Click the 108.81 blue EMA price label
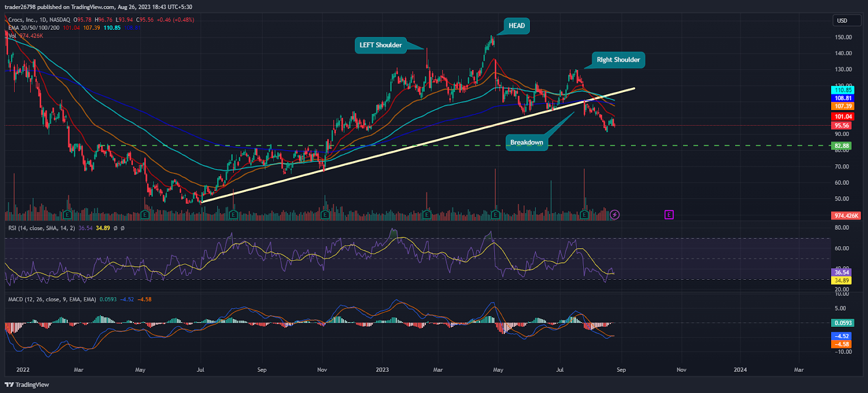Viewport: 868px width, 393px height. pyautogui.click(x=843, y=98)
